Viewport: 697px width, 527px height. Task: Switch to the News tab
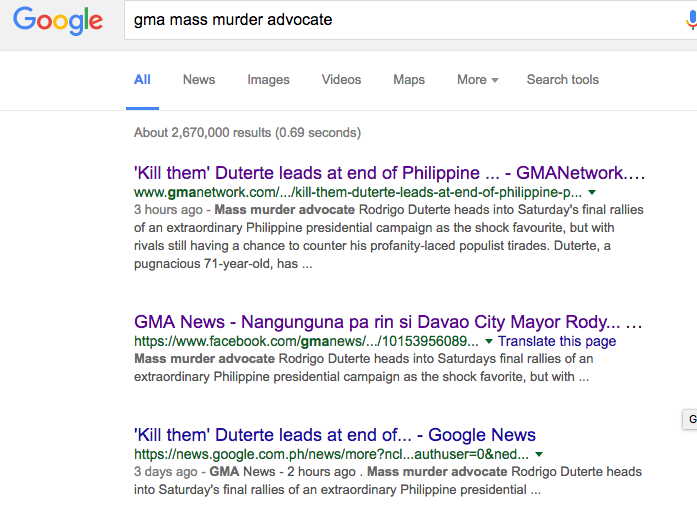[x=199, y=80]
